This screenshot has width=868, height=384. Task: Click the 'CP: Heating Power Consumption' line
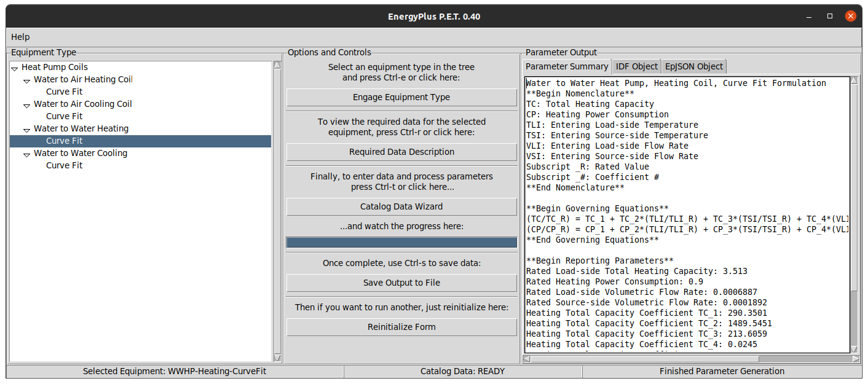pyautogui.click(x=598, y=114)
